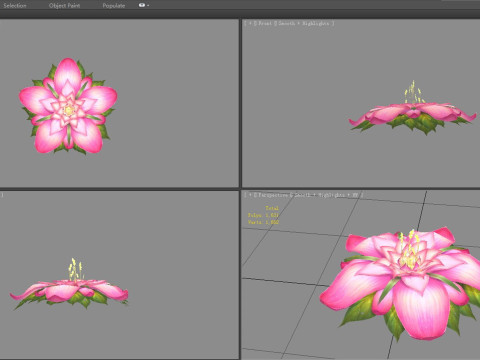Open the Selection ribbon tab
480x360 pixels.
point(15,5)
